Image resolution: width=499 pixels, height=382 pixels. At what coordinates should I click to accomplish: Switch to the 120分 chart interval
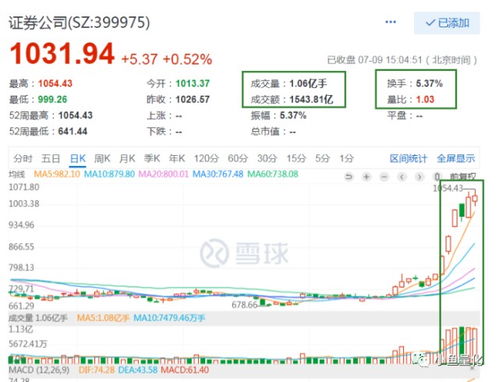[x=207, y=158]
